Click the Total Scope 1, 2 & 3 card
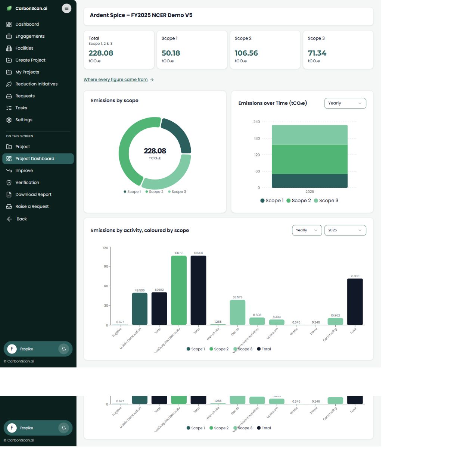The height and width of the screenshot is (459, 476). pos(119,50)
